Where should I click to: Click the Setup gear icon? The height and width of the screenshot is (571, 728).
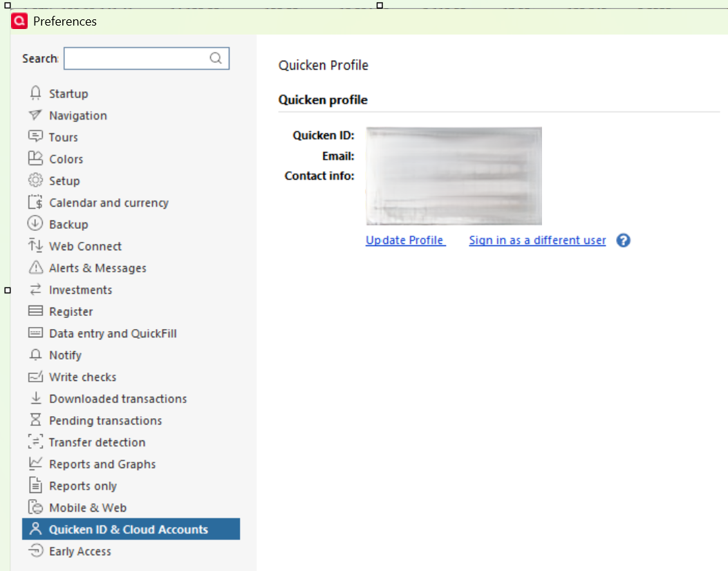(x=35, y=180)
